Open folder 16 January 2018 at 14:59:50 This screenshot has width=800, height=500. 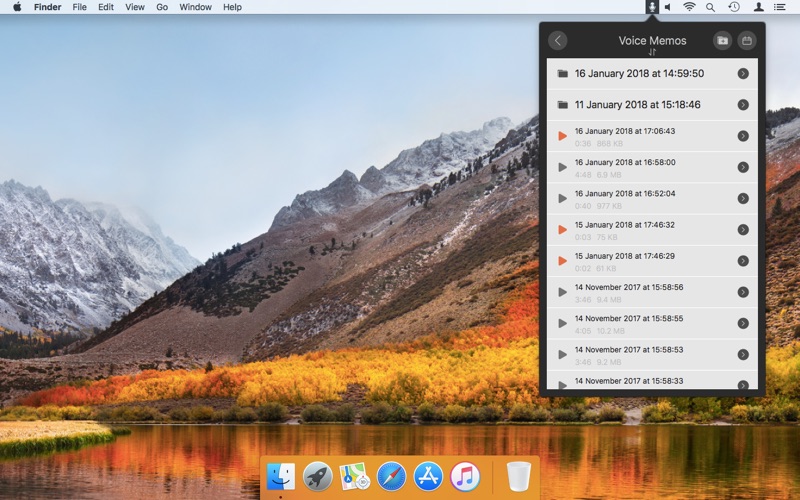pyautogui.click(x=640, y=74)
